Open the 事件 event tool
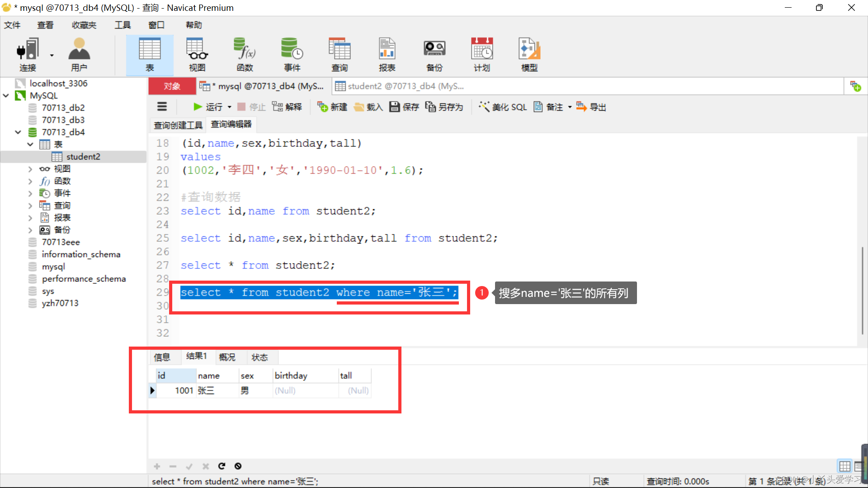The height and width of the screenshot is (488, 868). point(292,55)
